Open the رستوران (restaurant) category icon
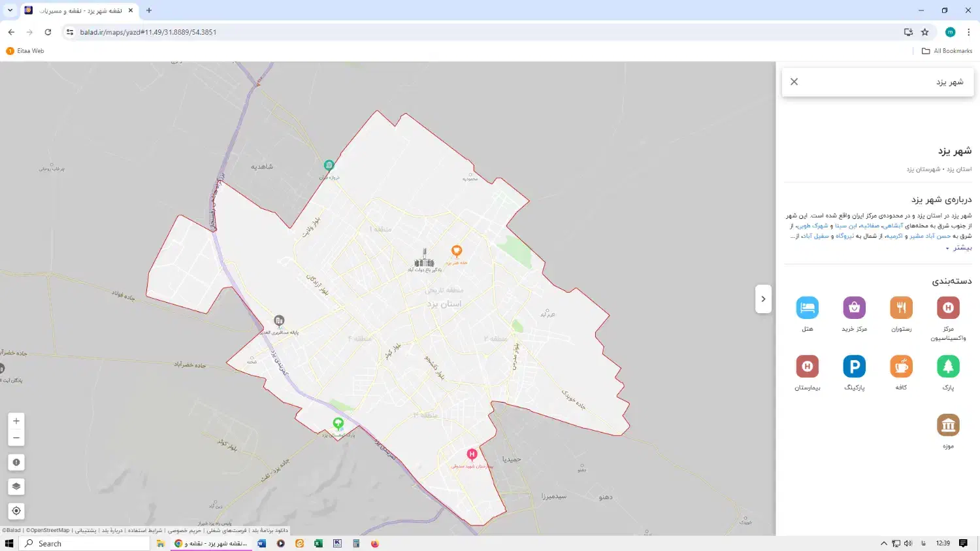Image resolution: width=980 pixels, height=551 pixels. (901, 307)
